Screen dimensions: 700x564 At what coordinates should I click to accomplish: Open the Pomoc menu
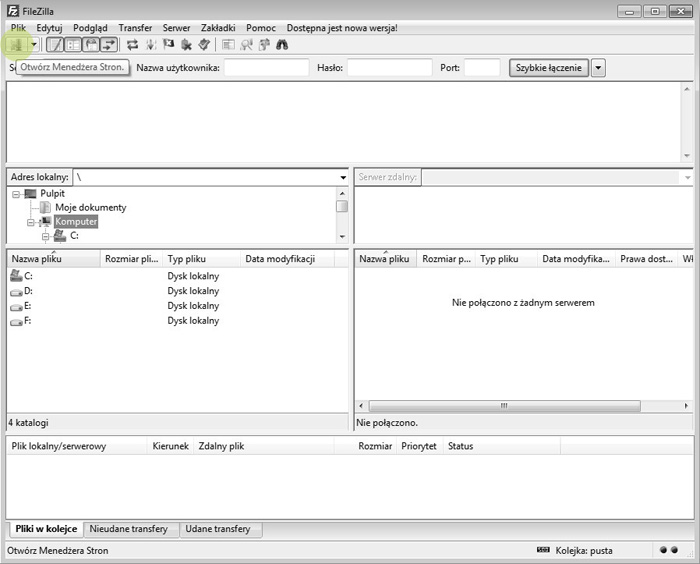coord(261,28)
